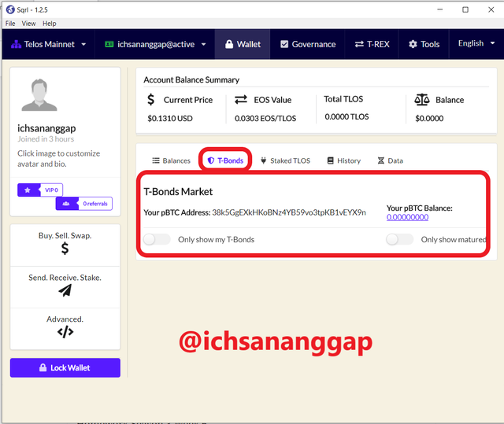Screen dimensions: 504x424
Task: Toggle Only show my T-Bonds switch
Action: [157, 239]
